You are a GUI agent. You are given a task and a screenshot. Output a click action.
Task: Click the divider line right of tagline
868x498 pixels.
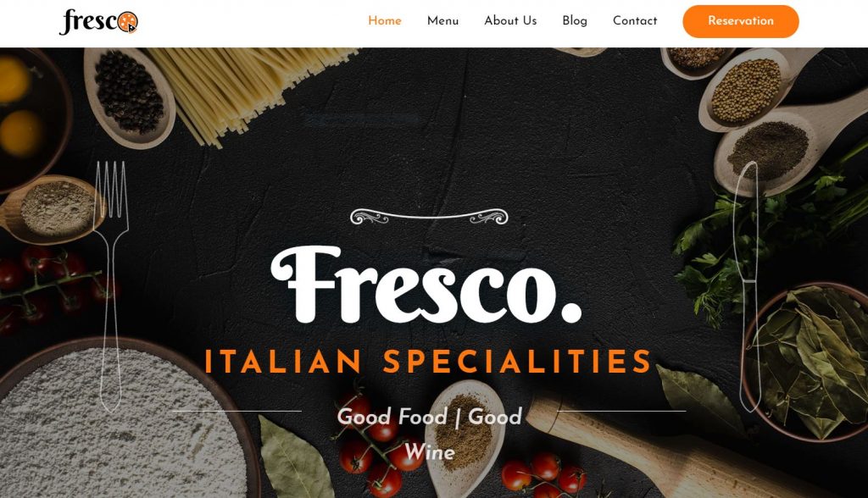pyautogui.click(x=621, y=411)
